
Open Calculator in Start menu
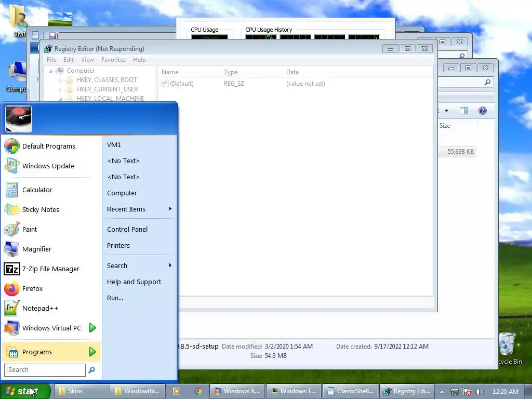click(51, 190)
